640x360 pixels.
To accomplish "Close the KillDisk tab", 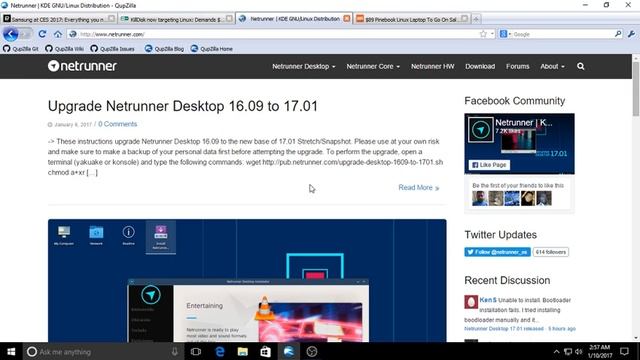I will 229,19.
